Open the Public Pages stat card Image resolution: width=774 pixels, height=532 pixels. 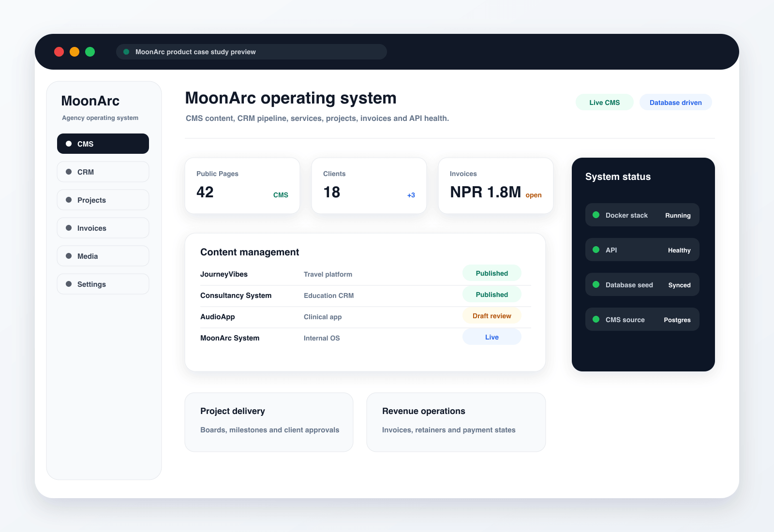[242, 186]
